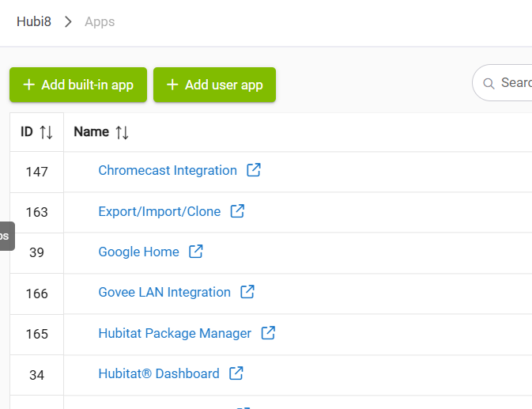Click external link icon beside Hubitat® Dashboard
Screen dimensions: 532x409
pyautogui.click(x=236, y=373)
